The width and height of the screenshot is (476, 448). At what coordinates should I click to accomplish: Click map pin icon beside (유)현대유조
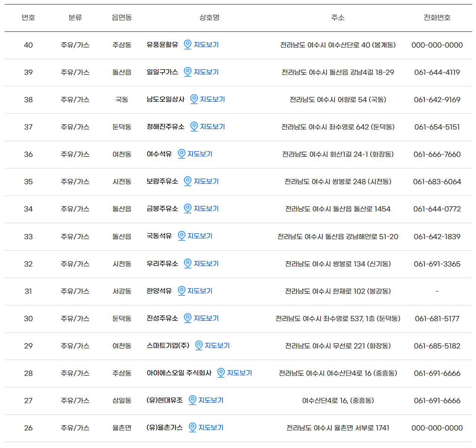[193, 400]
